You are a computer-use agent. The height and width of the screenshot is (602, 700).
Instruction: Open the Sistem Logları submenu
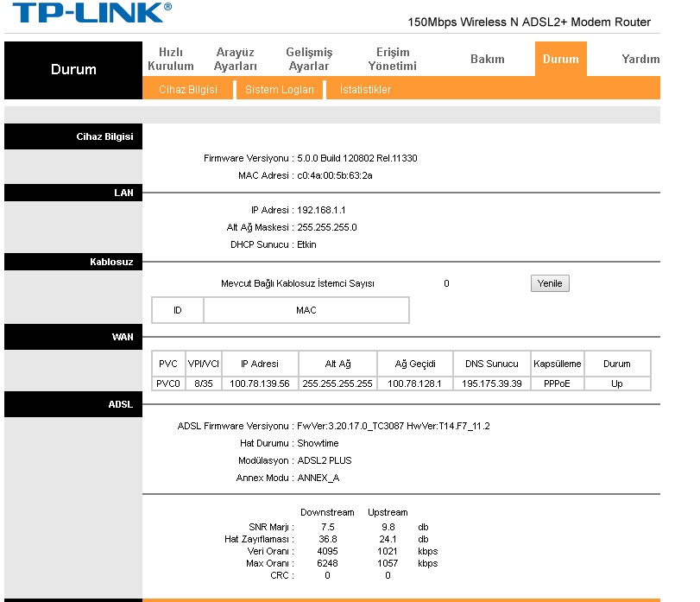click(x=280, y=89)
